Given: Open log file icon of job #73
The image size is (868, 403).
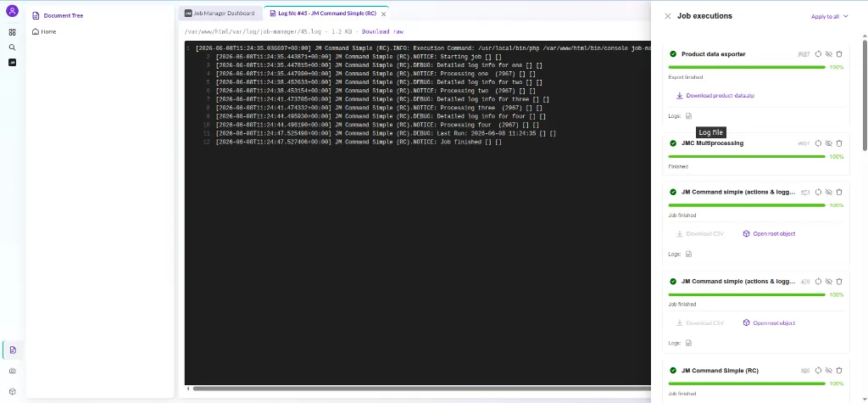Looking at the screenshot, I should click(x=688, y=254).
